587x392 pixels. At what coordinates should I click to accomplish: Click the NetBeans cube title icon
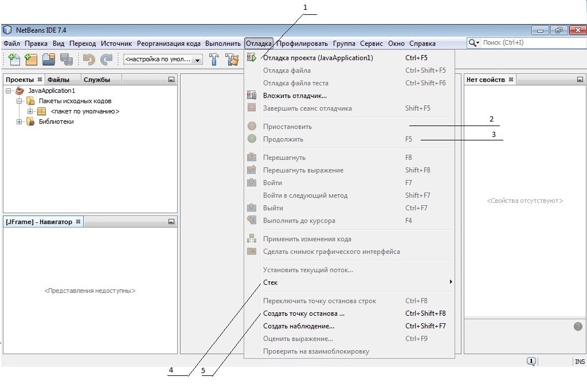click(7, 30)
